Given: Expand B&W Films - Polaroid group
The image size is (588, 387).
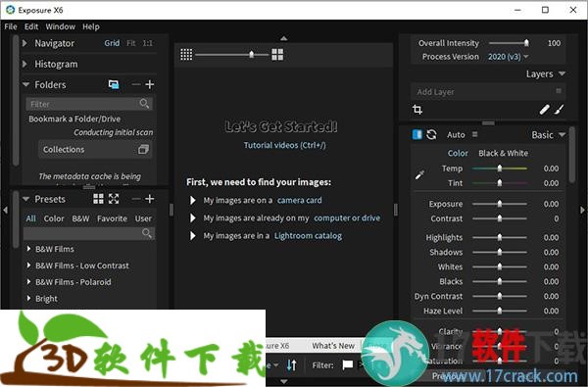Looking at the screenshot, I should 28,282.
